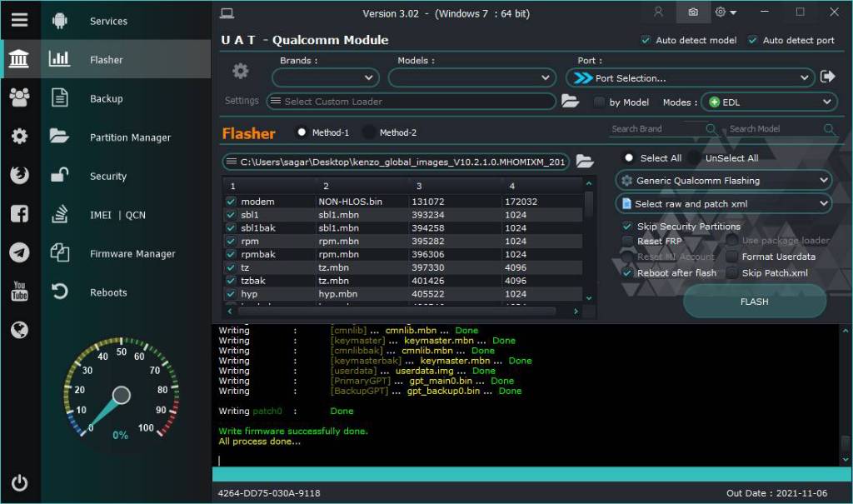This screenshot has width=853, height=504.
Task: Click the power icon at bottom left
Action: (x=20, y=483)
